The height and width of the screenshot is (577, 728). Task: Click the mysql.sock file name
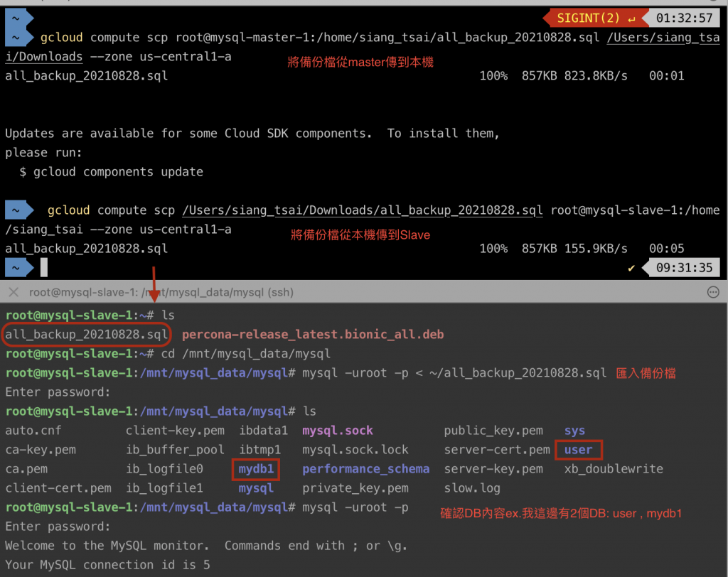[338, 431]
